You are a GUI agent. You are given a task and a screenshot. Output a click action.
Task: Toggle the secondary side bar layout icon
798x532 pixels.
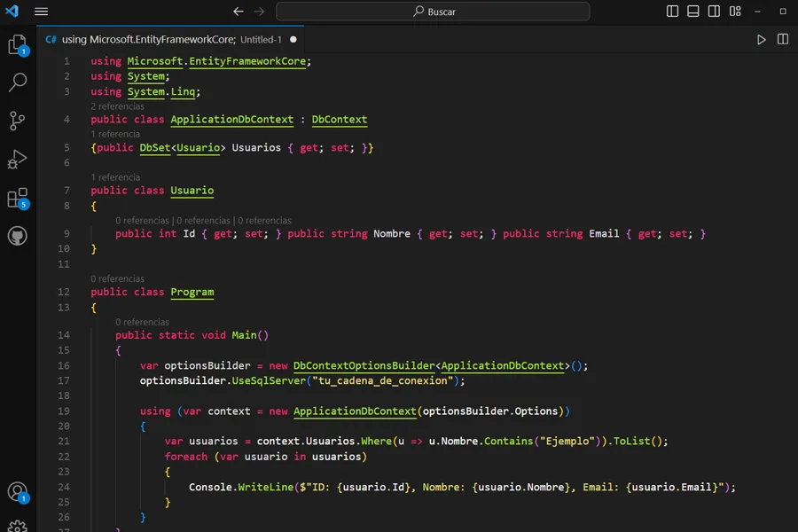tap(714, 12)
